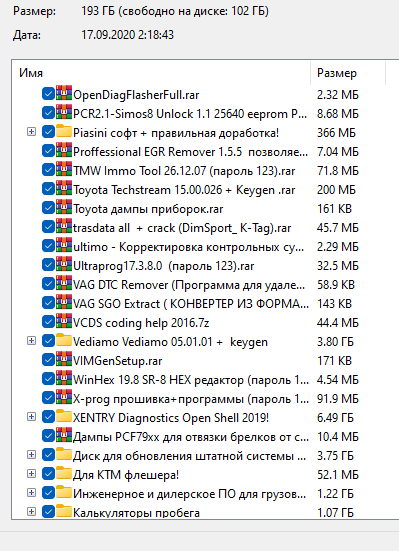
Task: Expand the XENTRY Diagnostics Open Shell folder
Action: pos(31,416)
